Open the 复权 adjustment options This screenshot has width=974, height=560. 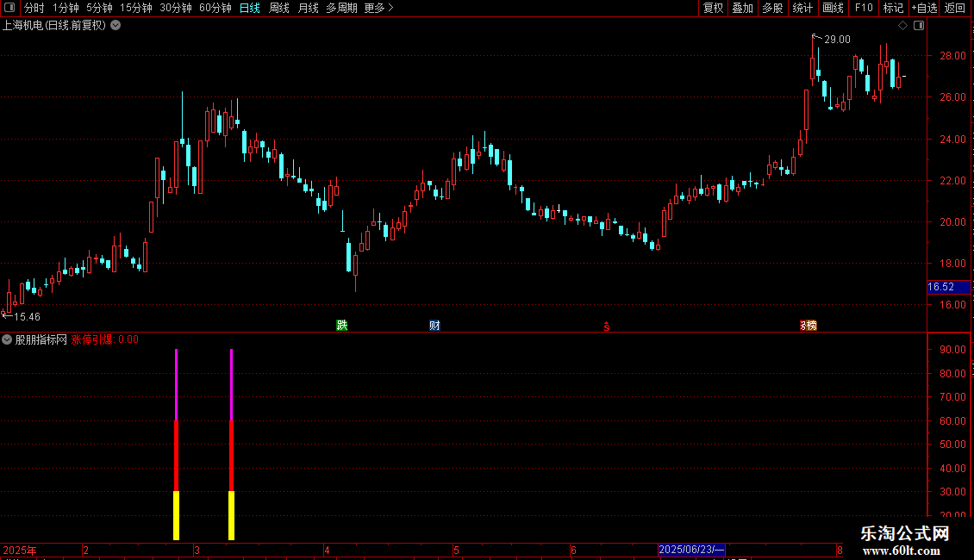713,8
